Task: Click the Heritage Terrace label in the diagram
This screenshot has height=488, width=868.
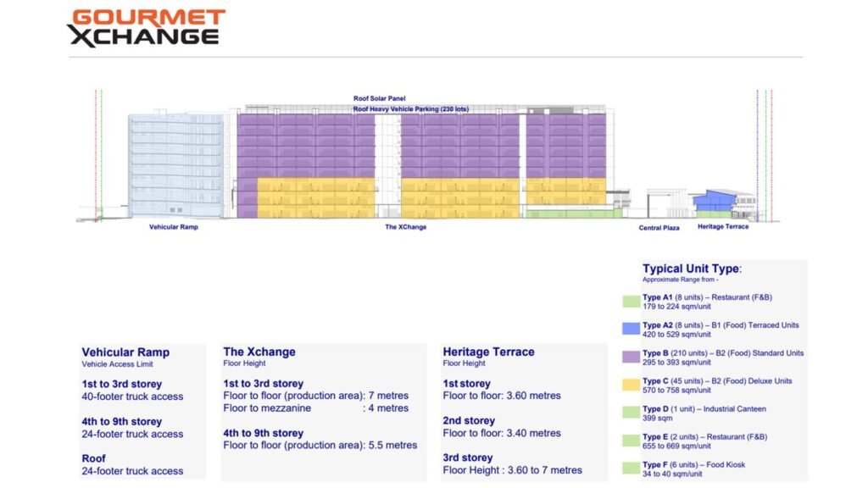Action: coord(722,227)
